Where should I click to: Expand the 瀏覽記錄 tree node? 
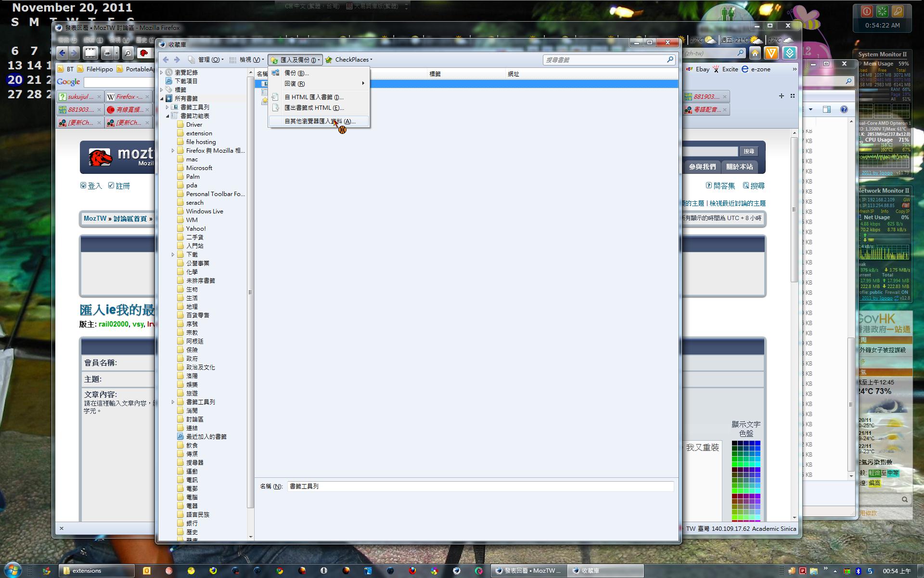tap(162, 73)
